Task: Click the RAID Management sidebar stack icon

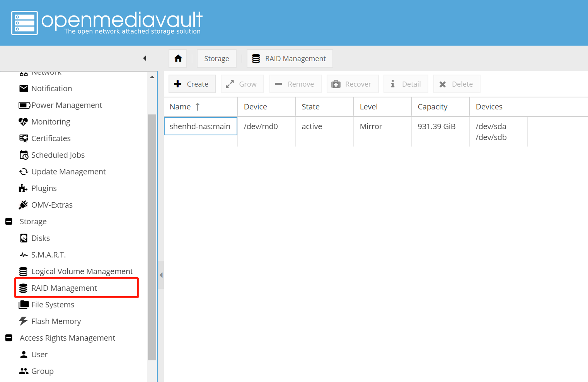Action: point(23,288)
